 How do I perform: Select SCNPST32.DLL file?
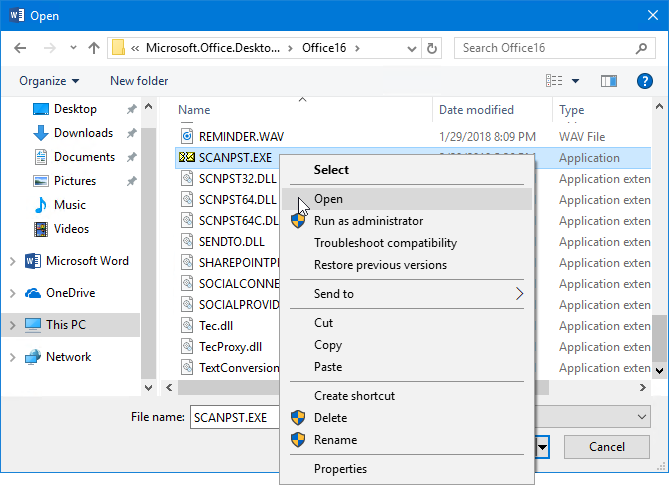click(237, 178)
